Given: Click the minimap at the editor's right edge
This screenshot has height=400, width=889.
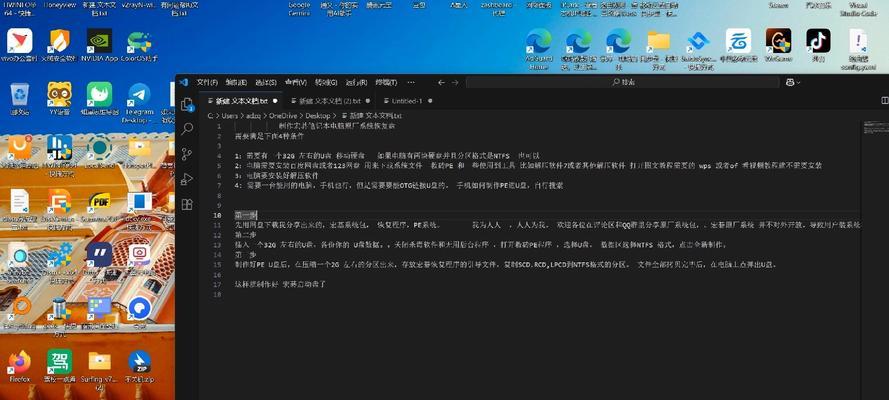Looking at the screenshot, I should [x=875, y=127].
